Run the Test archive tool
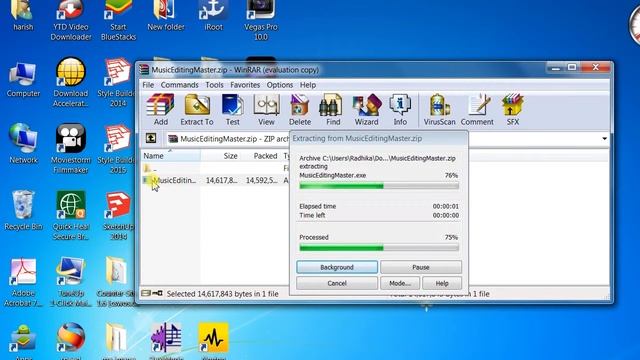This screenshot has width=640, height=360. pos(233,110)
